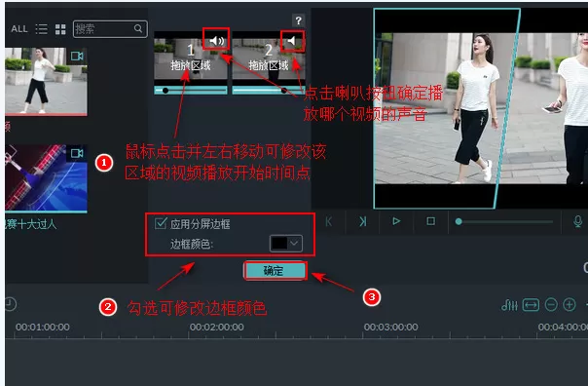Viewport: 588px width, 386px height.
Task: Stop the preview playback
Action: 431,221
